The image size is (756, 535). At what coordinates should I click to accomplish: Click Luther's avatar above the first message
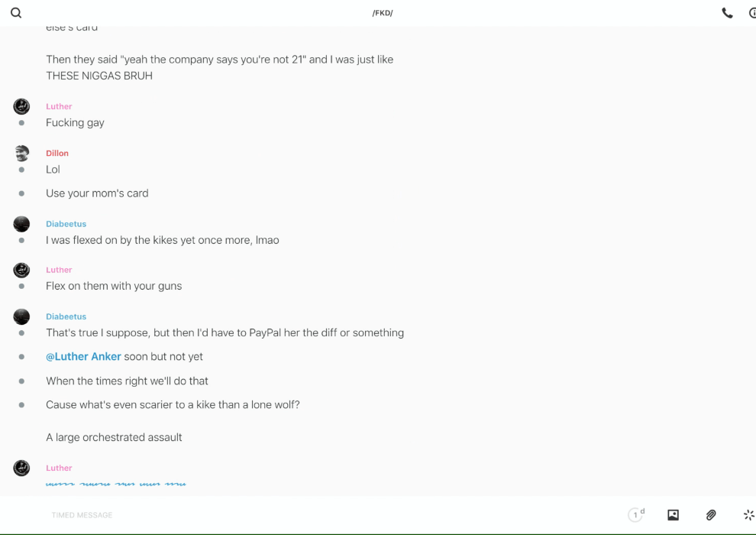pyautogui.click(x=21, y=107)
